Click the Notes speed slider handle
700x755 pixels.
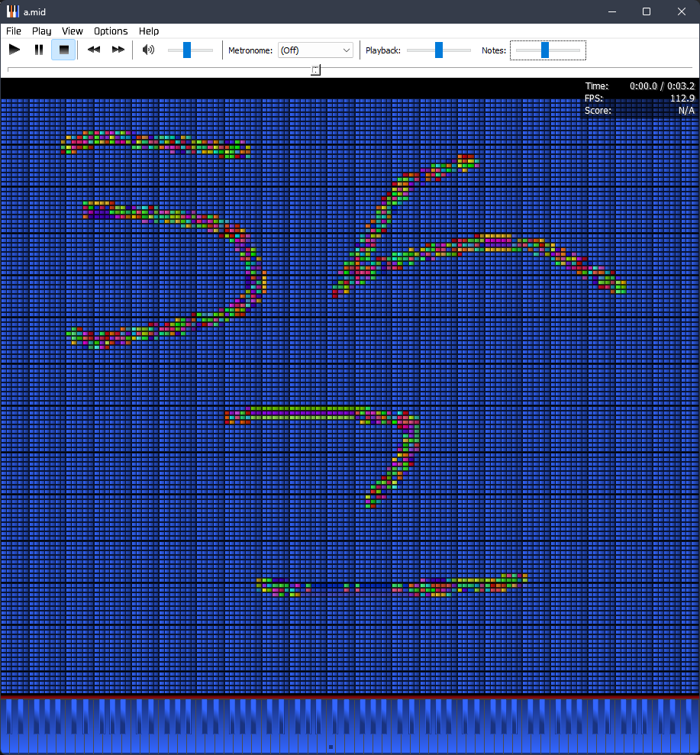coord(545,50)
